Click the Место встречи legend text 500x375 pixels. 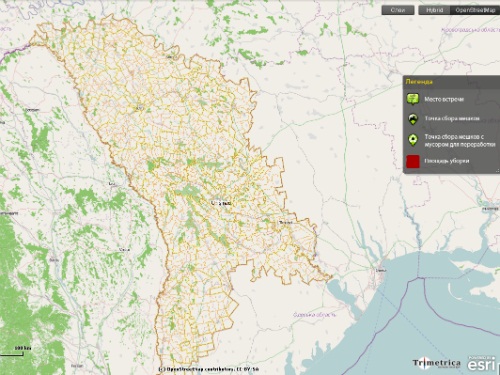point(444,99)
